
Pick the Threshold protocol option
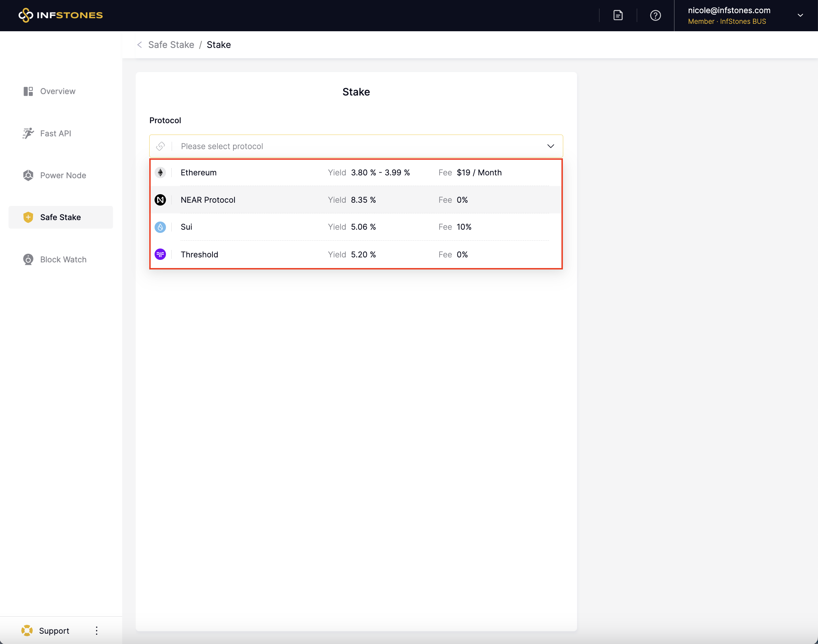(x=199, y=255)
